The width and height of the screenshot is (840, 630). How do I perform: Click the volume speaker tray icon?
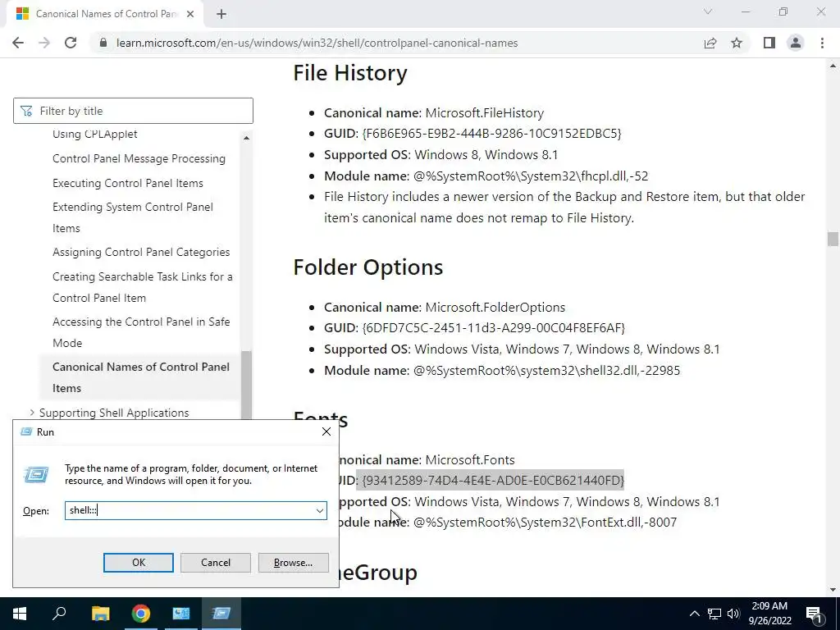pyautogui.click(x=733, y=614)
